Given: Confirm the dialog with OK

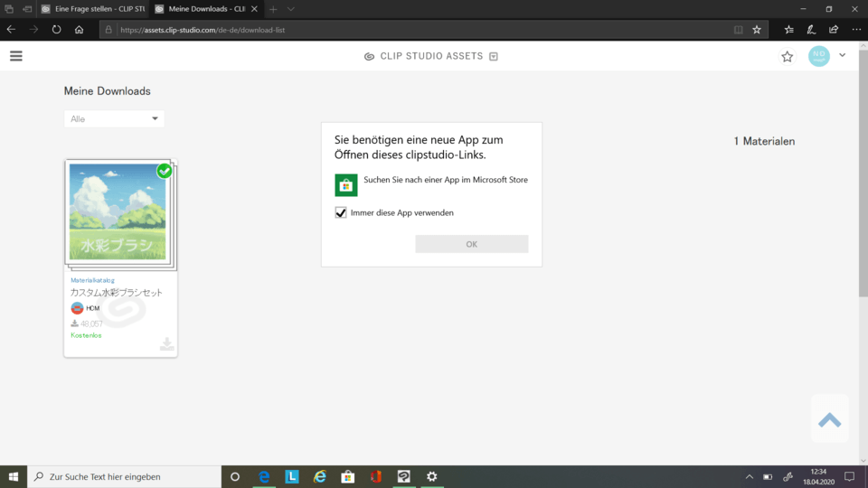Looking at the screenshot, I should click(472, 244).
